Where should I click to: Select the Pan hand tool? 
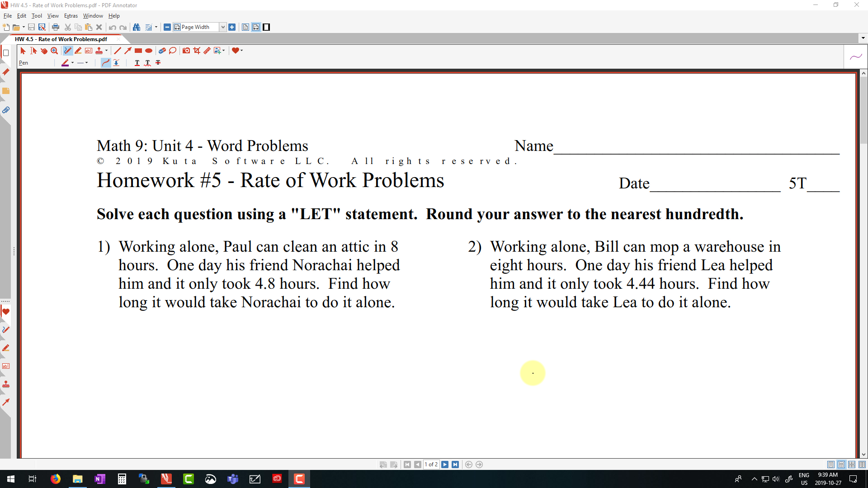(44, 51)
